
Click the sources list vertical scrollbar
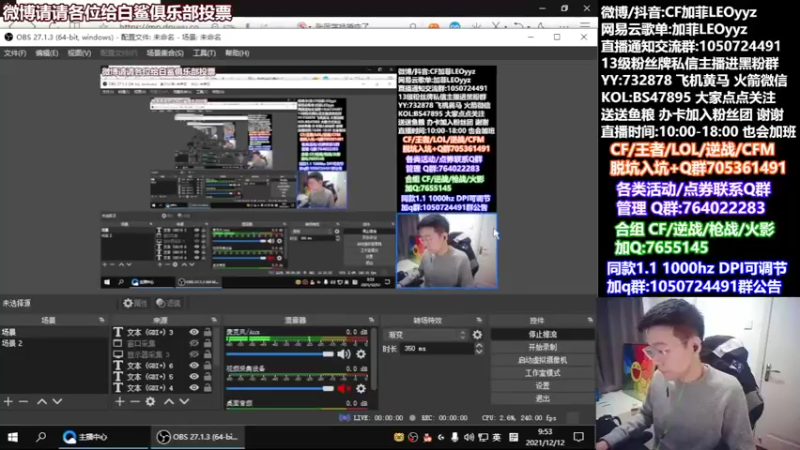pyautogui.click(x=217, y=347)
